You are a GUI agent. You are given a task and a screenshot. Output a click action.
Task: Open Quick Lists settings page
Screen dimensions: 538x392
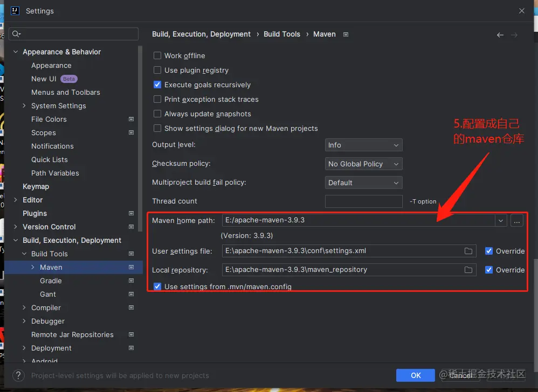point(50,160)
